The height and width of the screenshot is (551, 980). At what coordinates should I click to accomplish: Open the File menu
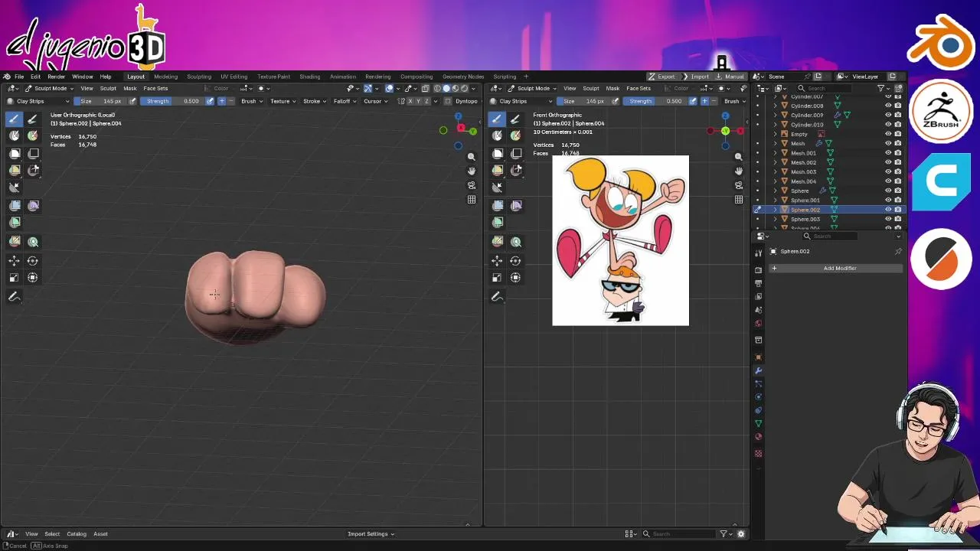click(x=19, y=77)
